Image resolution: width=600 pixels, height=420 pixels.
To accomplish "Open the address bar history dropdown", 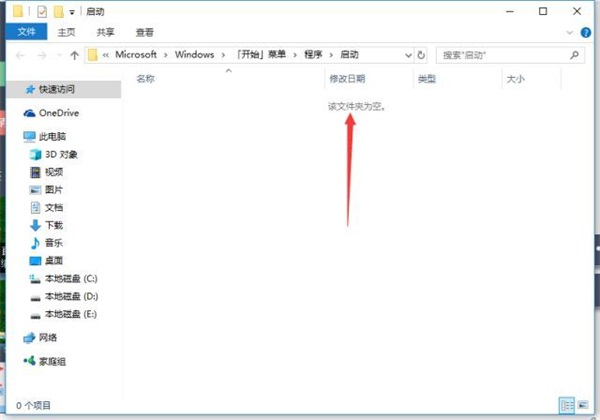I will click(408, 55).
